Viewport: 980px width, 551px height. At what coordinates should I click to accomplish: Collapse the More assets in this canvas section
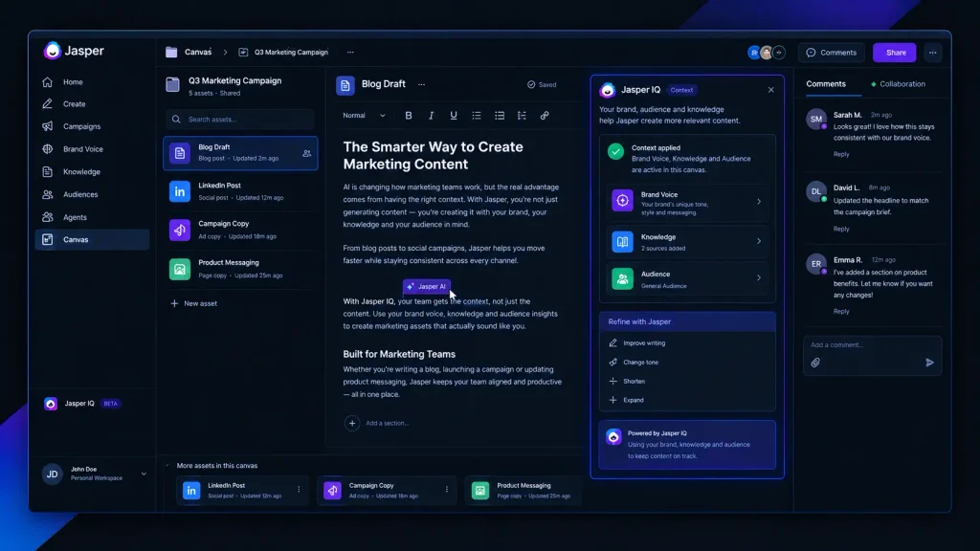167,466
